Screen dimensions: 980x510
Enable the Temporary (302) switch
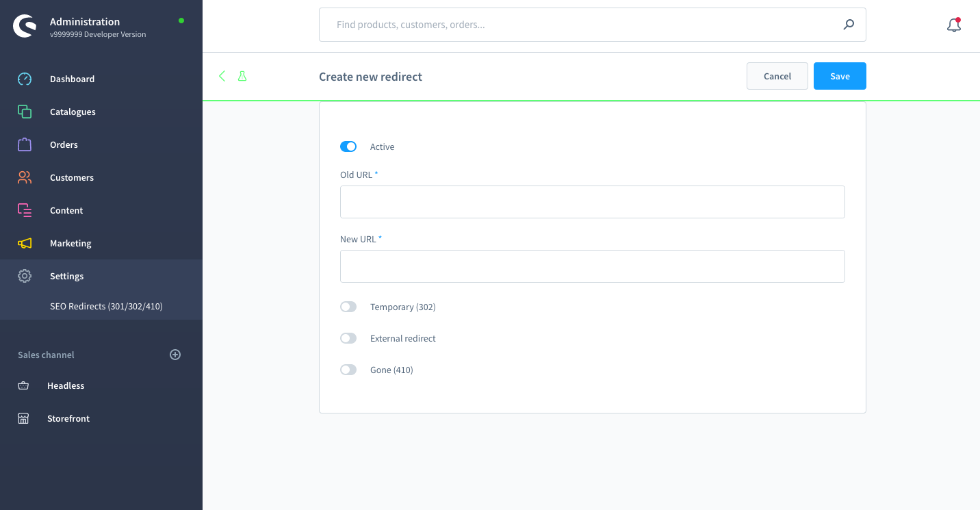348,307
